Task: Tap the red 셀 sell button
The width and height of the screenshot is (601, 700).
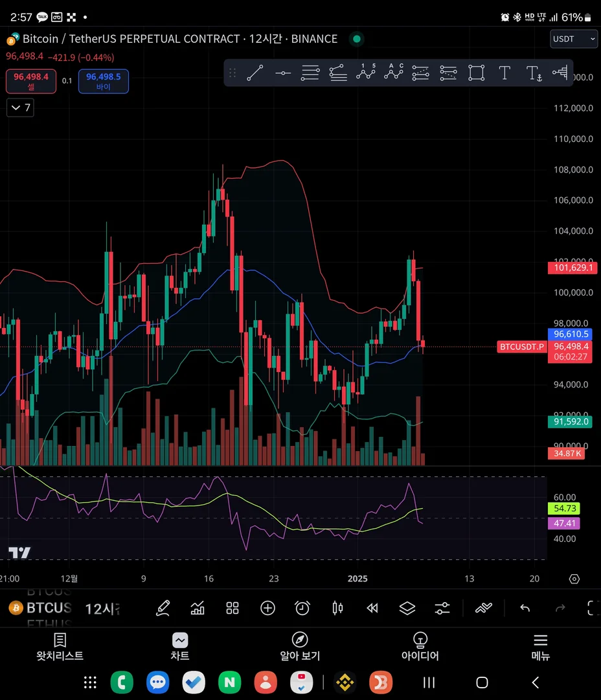Action: [x=31, y=81]
